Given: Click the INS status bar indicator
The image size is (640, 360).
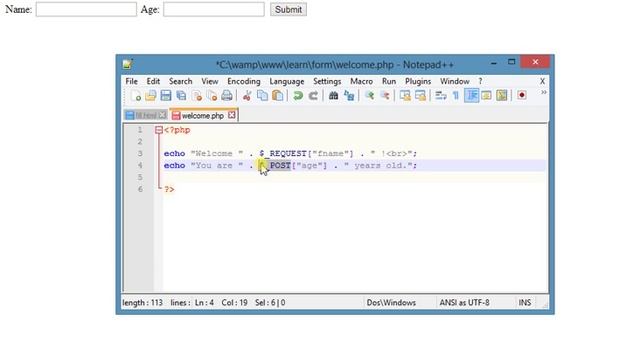Looking at the screenshot, I should 524,303.
